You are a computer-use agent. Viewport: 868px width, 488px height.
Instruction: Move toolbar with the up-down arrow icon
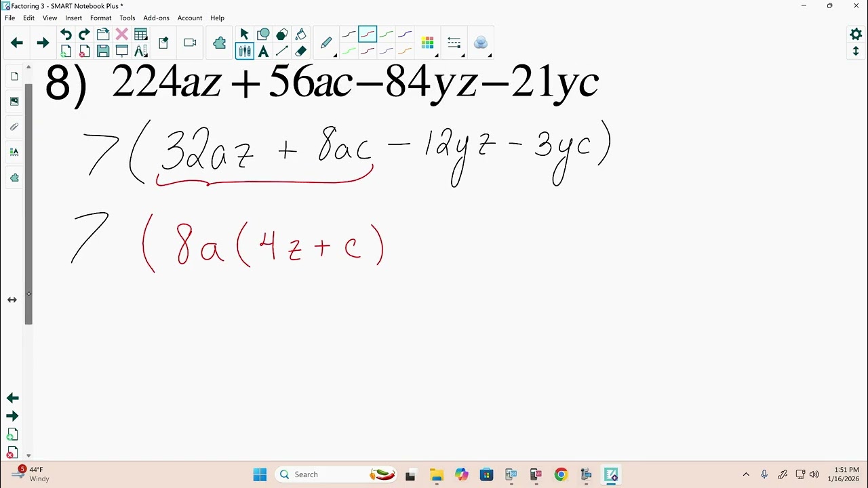tap(856, 52)
